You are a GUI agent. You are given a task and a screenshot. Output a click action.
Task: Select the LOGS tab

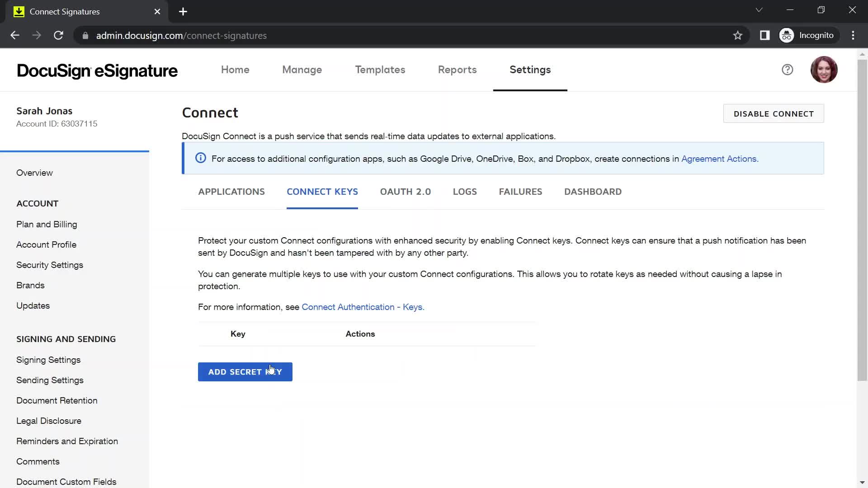[x=465, y=191]
